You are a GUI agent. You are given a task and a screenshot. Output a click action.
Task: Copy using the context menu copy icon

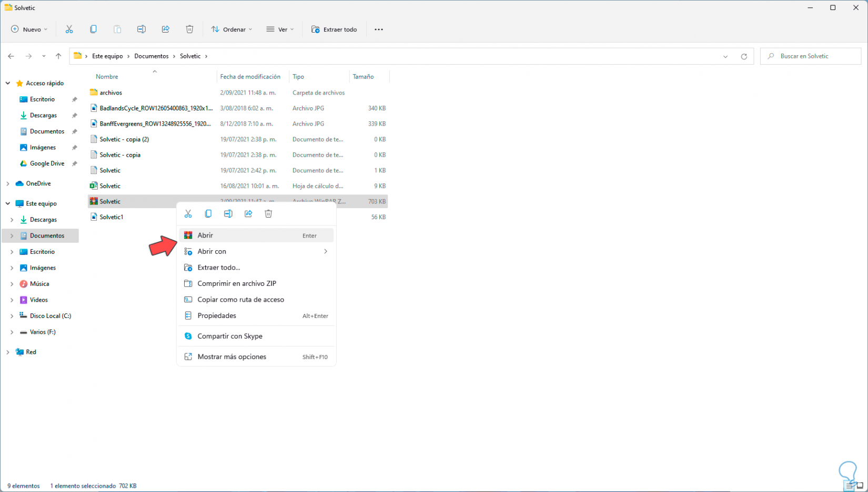pos(208,214)
